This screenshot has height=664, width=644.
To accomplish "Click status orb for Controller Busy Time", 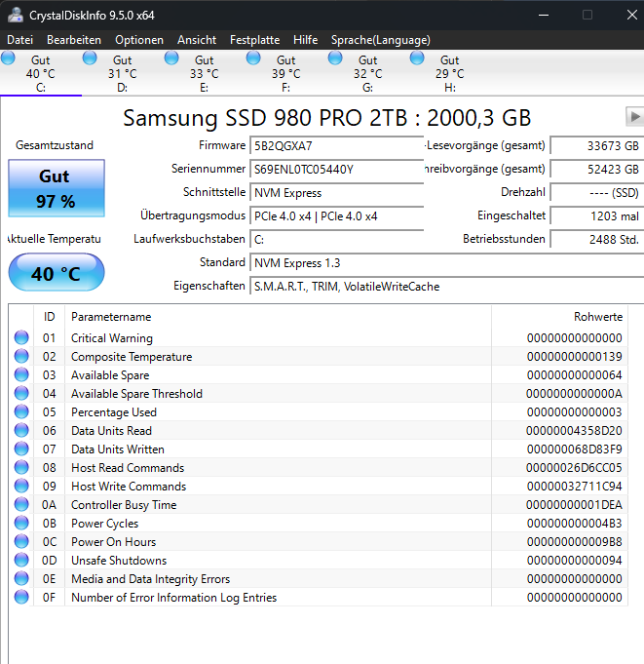I will pos(21,504).
